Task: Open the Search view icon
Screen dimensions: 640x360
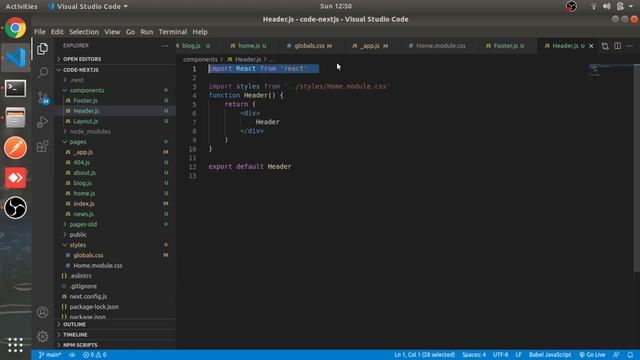Action: point(42,73)
